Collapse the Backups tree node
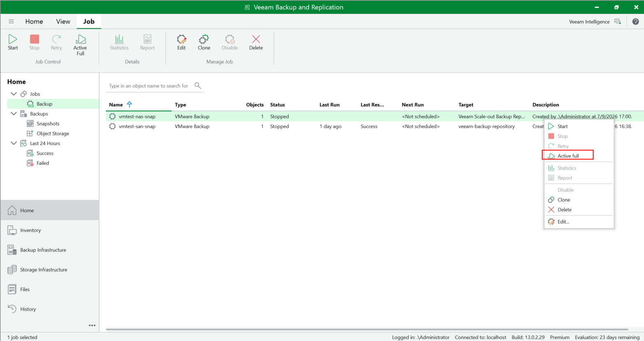 [x=14, y=113]
